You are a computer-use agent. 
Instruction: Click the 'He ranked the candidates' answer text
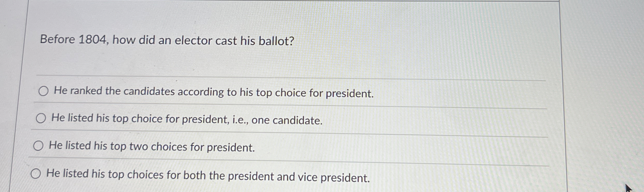coord(213,92)
